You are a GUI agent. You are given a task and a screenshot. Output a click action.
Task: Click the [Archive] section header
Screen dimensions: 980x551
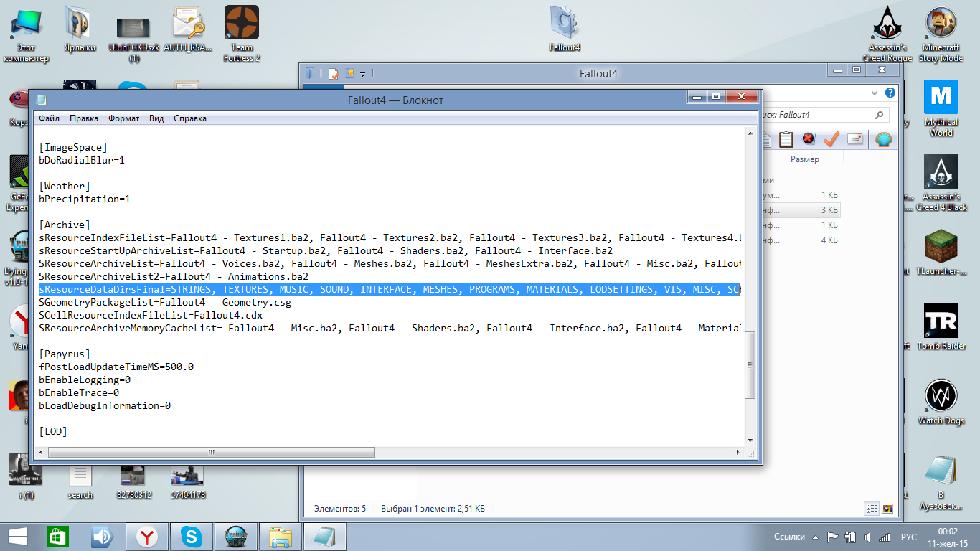[x=65, y=225]
